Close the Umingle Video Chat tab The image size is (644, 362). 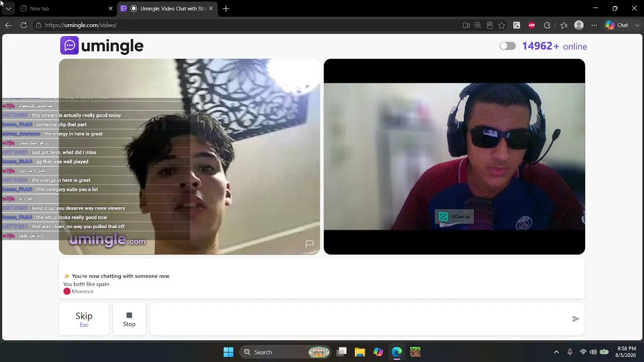(x=211, y=9)
